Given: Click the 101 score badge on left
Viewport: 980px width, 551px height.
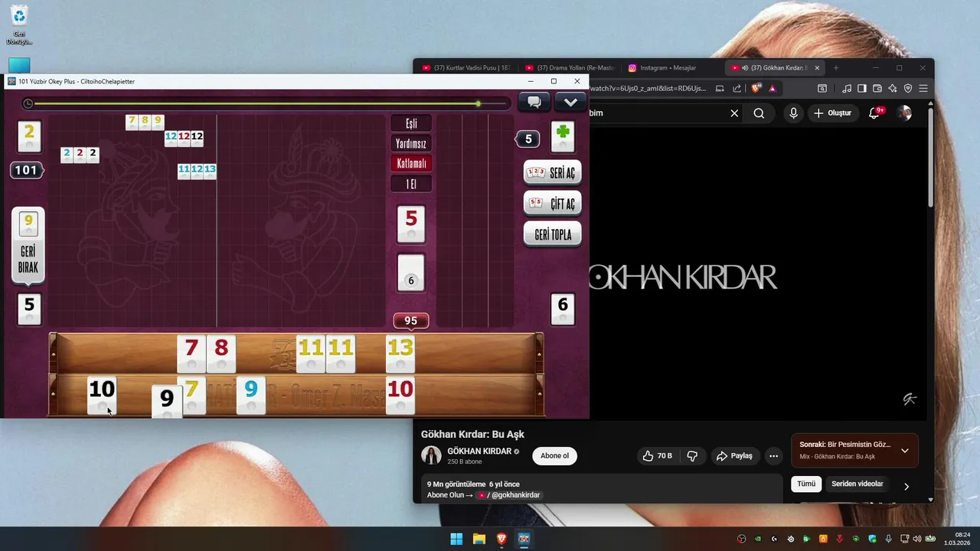Looking at the screenshot, I should pyautogui.click(x=26, y=170).
